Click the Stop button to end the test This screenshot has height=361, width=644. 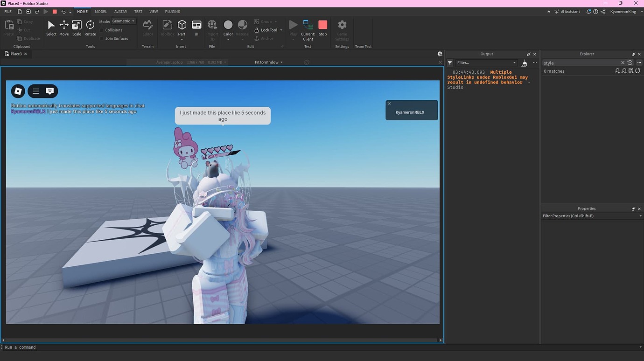pos(322,27)
